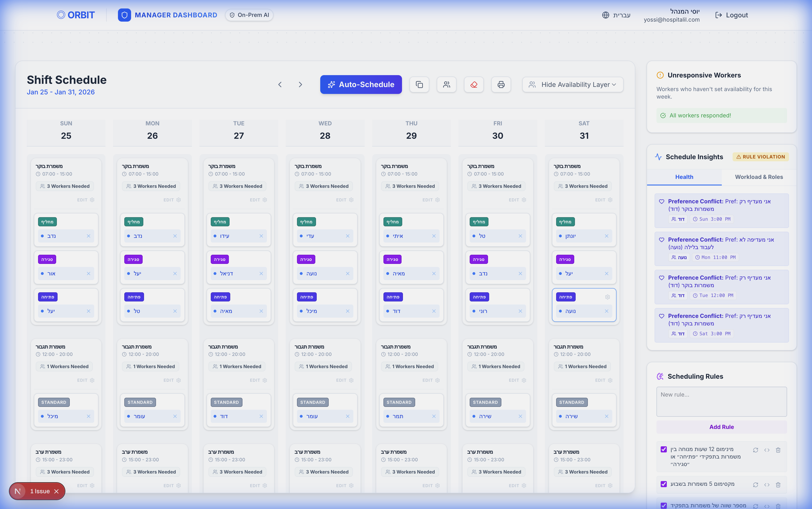The image size is (812, 509).
Task: Click the gear icon on Saturday's פתיחה shift
Action: click(608, 297)
